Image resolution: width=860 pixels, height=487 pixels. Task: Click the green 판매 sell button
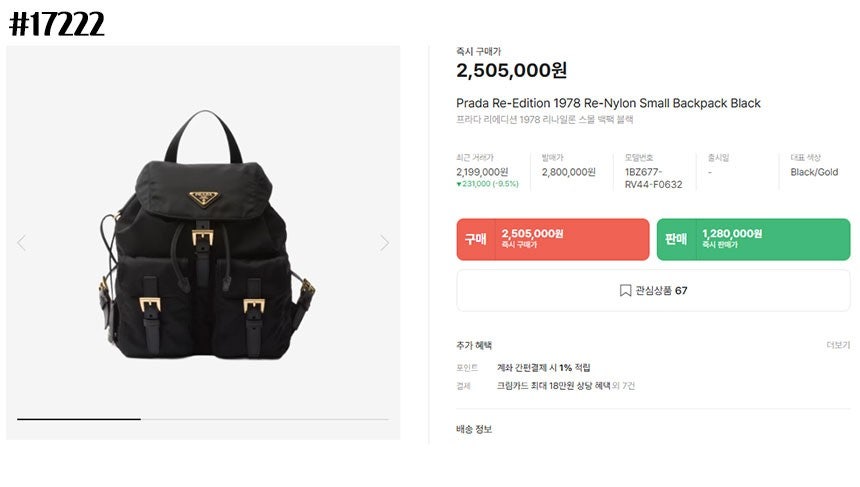point(754,239)
